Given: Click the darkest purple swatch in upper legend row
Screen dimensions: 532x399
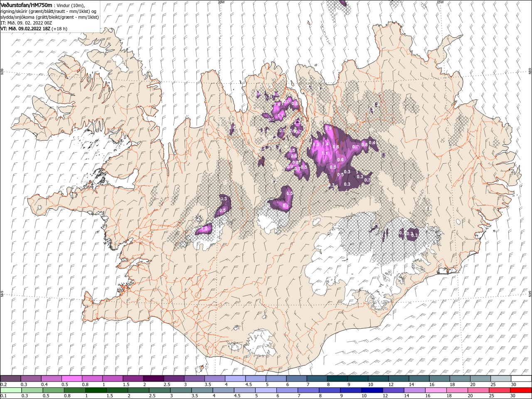Looking at the screenshot, I should (153, 379).
